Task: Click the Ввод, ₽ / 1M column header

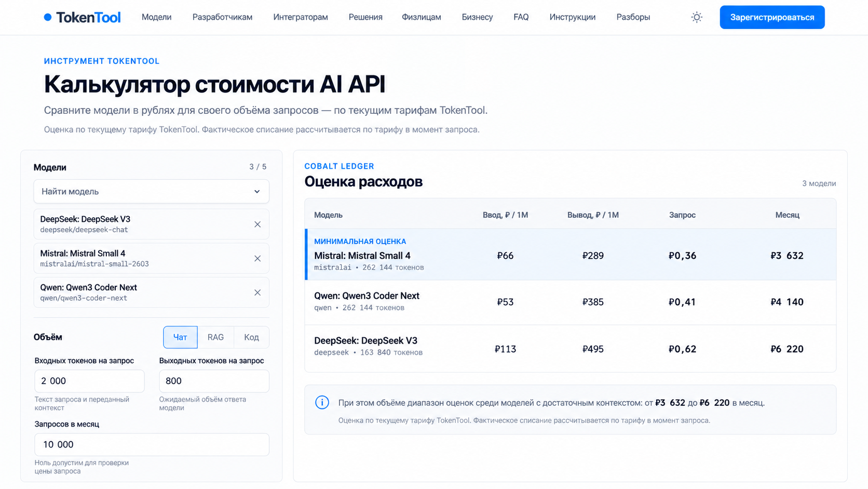Action: 505,215
